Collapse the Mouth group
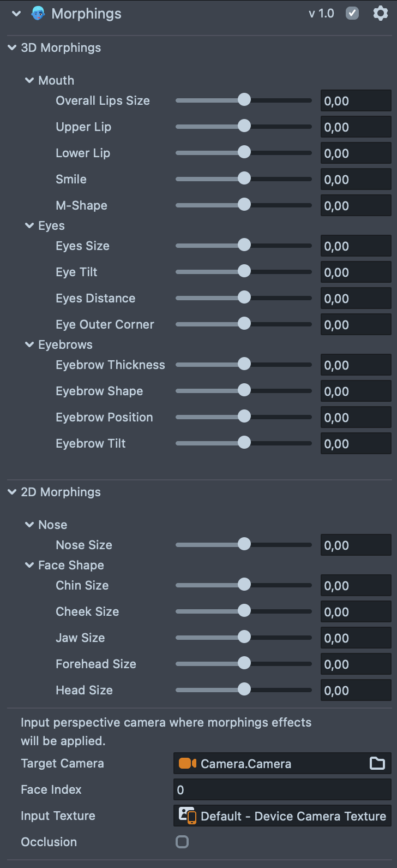397x868 pixels. pos(29,80)
